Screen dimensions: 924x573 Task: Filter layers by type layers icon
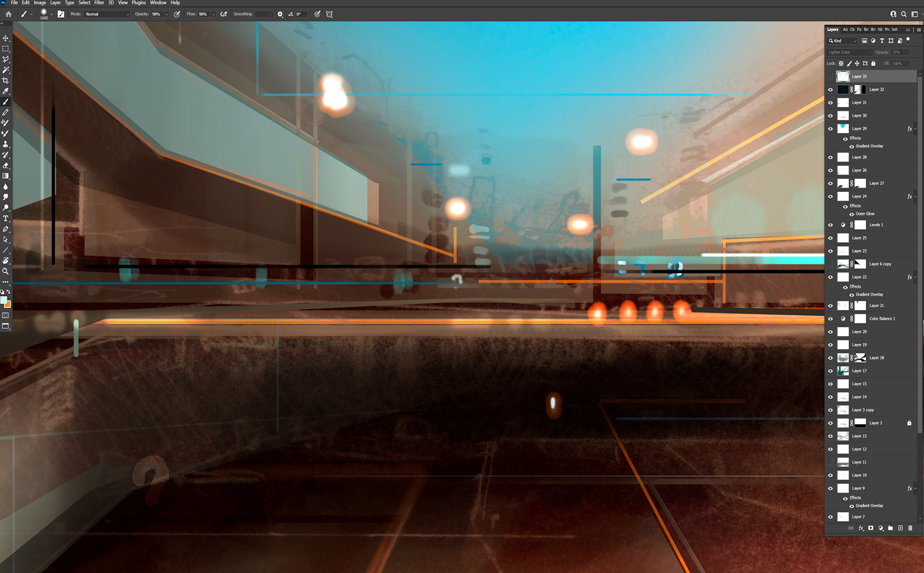point(882,41)
